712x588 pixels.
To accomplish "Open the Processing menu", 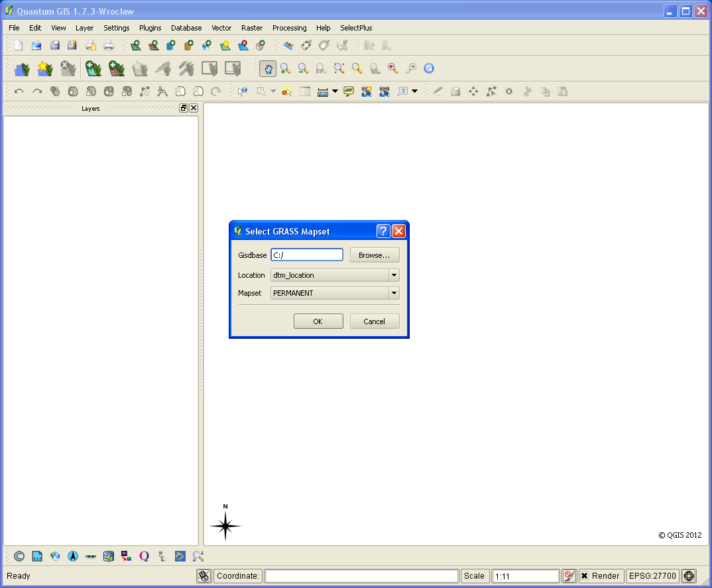I will tap(290, 28).
